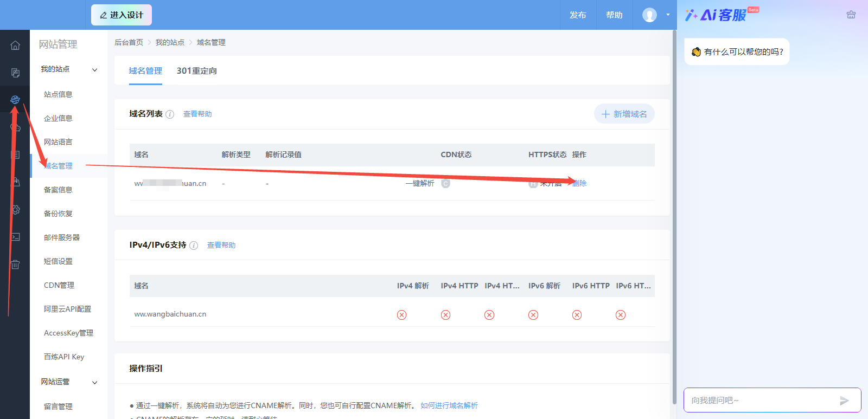Viewport: 868px width, 419px height.
Task: Open 查看帮助 link beside 域名列表
Action: [x=197, y=114]
